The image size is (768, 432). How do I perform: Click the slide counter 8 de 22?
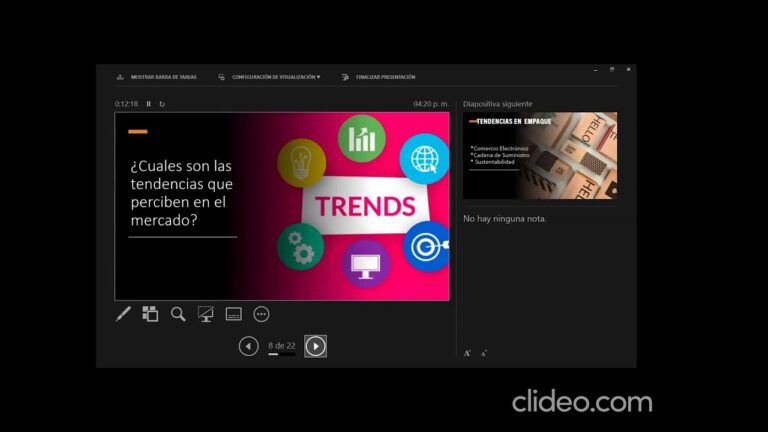point(282,345)
